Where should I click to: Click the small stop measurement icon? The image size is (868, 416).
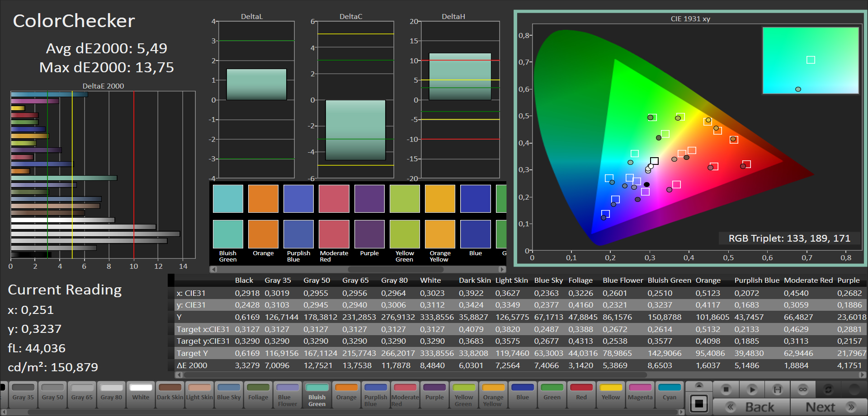726,389
